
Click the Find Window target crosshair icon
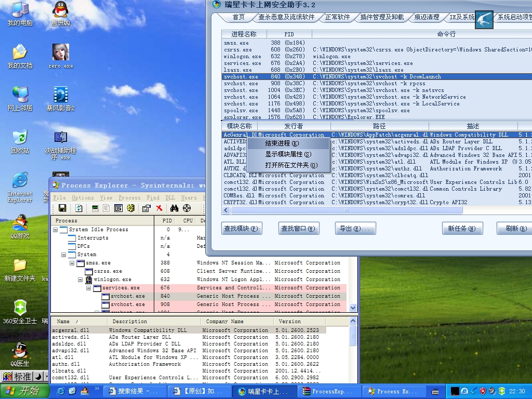point(187,208)
